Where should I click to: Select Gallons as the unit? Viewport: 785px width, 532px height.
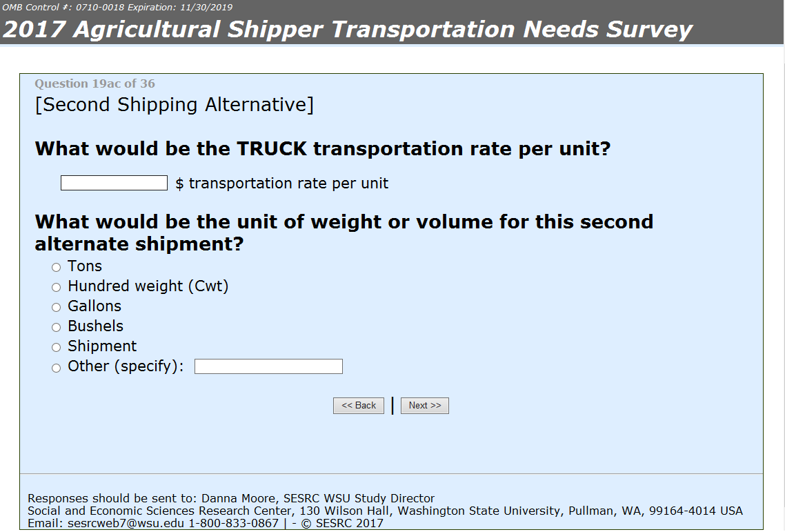click(57, 308)
